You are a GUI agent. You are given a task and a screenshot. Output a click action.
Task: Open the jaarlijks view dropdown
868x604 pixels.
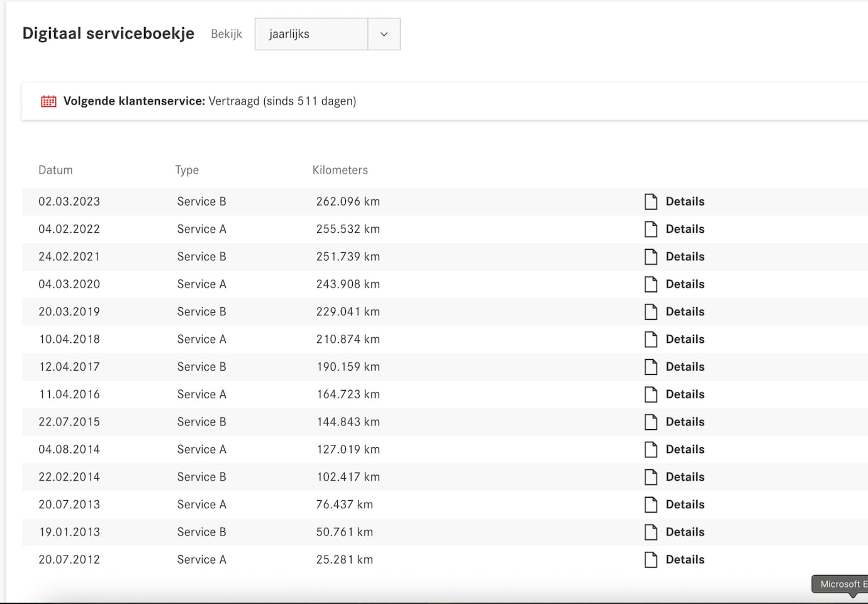click(327, 34)
